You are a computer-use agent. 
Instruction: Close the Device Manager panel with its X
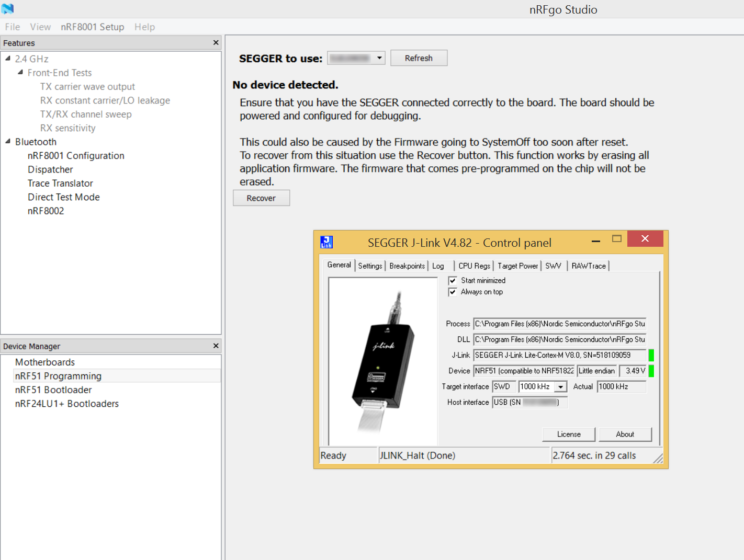[x=216, y=346]
